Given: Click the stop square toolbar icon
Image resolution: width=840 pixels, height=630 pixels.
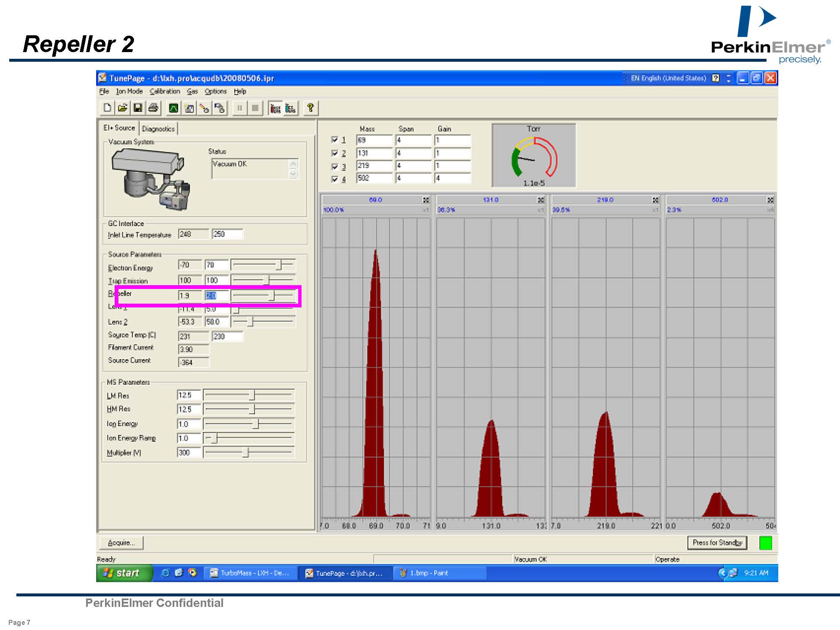Looking at the screenshot, I should pyautogui.click(x=255, y=108).
